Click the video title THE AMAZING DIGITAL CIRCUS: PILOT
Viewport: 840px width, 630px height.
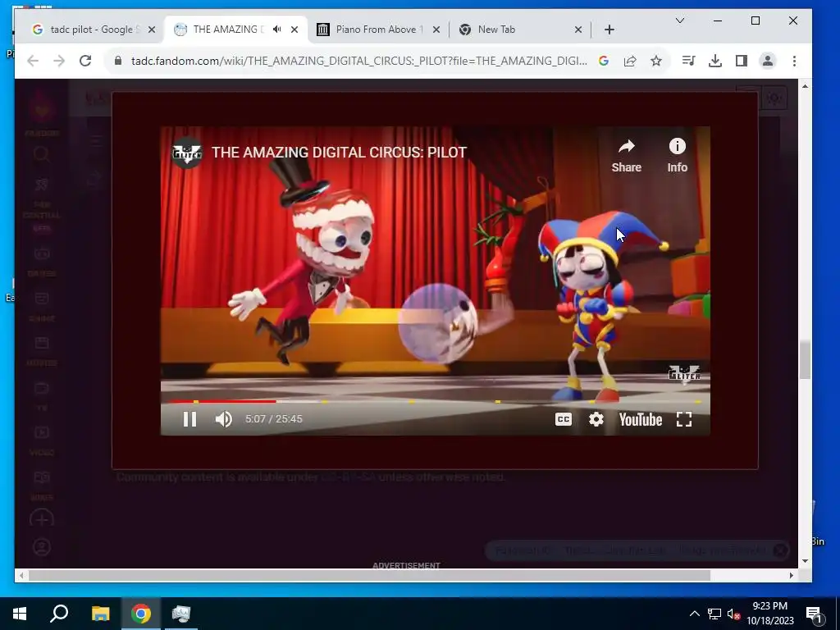click(x=339, y=153)
